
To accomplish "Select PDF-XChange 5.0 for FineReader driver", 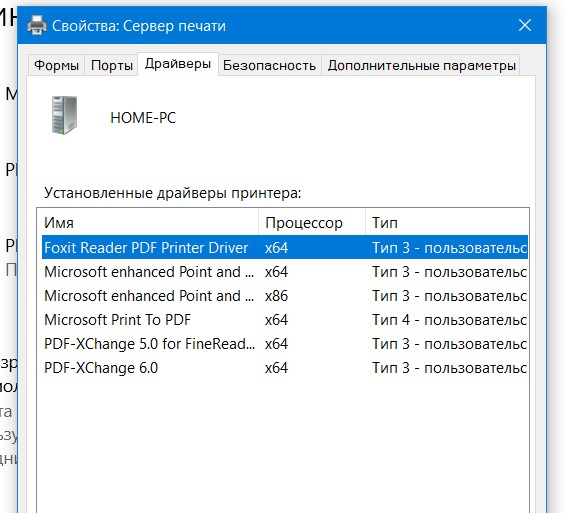I will [285, 344].
